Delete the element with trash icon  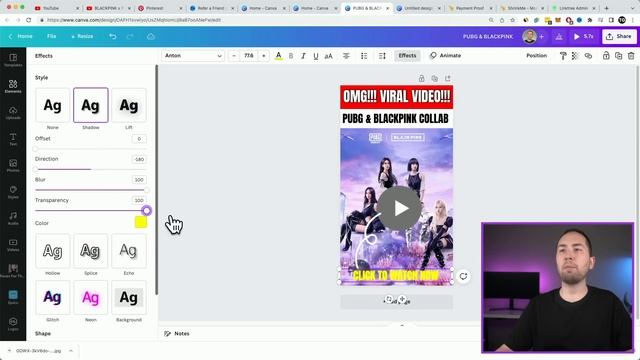click(631, 56)
